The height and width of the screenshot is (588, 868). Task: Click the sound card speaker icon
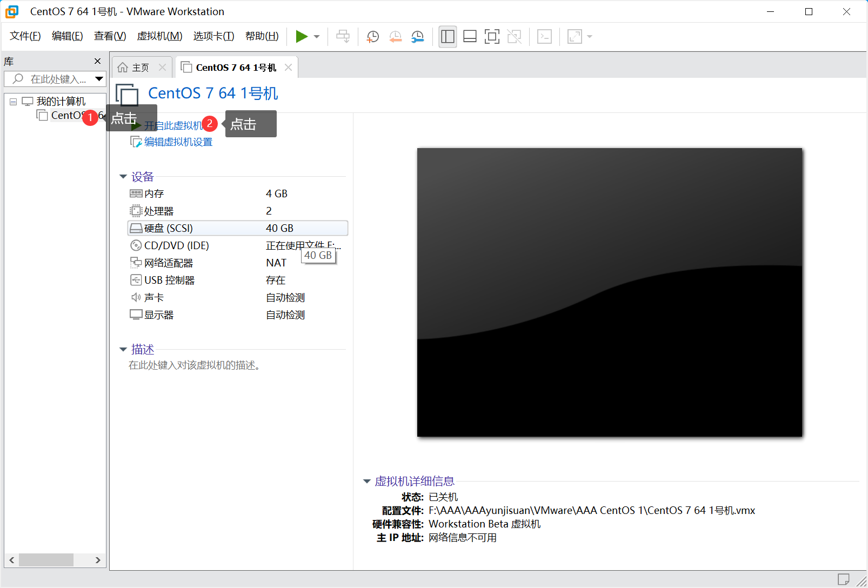pos(136,297)
